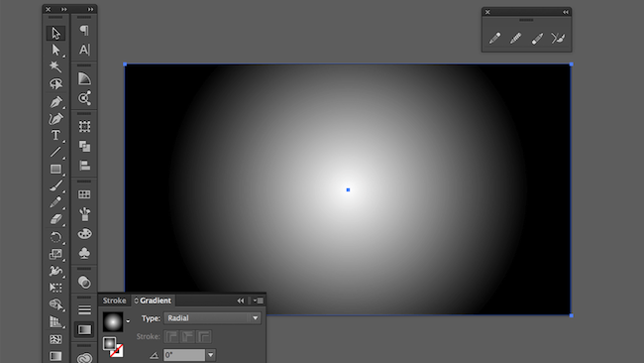Viewport: 644px width, 363px height.
Task: Select the Perspective Grid tool
Action: click(x=55, y=321)
